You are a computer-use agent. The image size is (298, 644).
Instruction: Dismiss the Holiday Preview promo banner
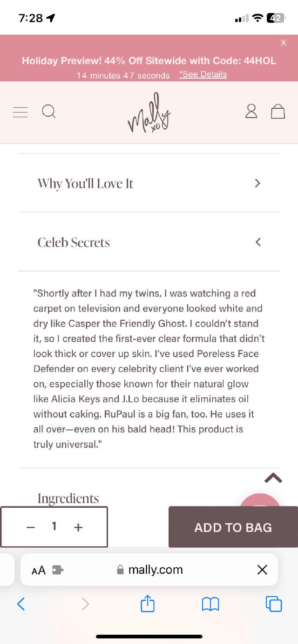(x=284, y=42)
